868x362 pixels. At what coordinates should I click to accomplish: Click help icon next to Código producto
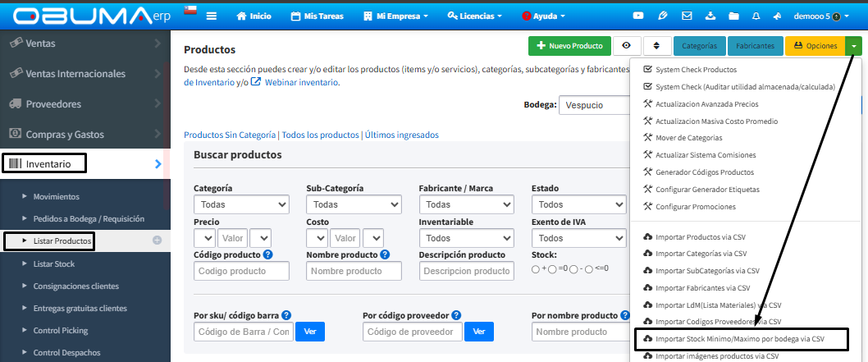(x=268, y=254)
